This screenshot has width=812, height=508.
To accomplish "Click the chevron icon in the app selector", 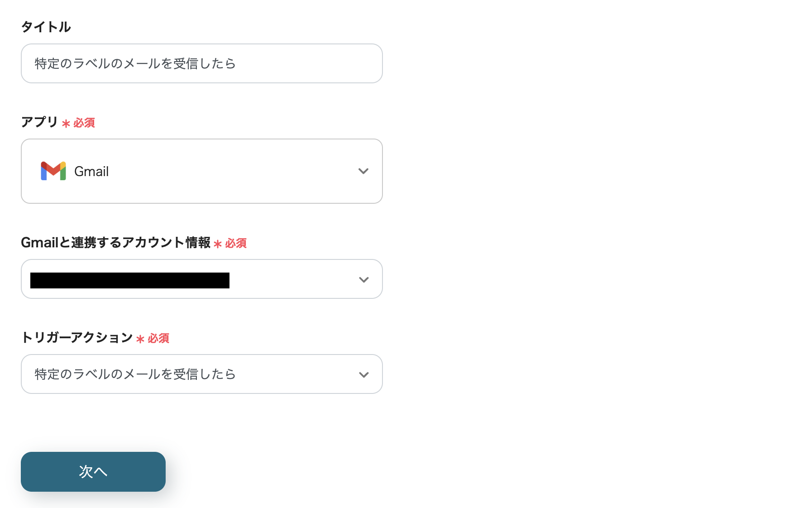I will (363, 171).
